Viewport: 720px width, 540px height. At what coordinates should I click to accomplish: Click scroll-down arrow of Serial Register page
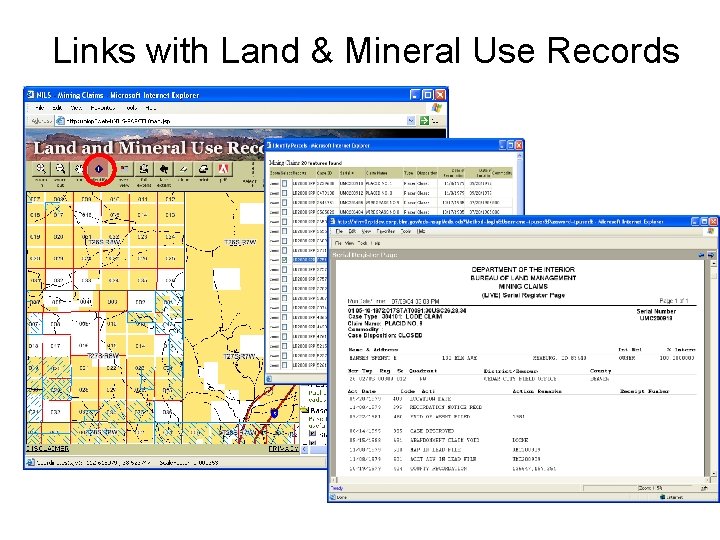point(714,473)
